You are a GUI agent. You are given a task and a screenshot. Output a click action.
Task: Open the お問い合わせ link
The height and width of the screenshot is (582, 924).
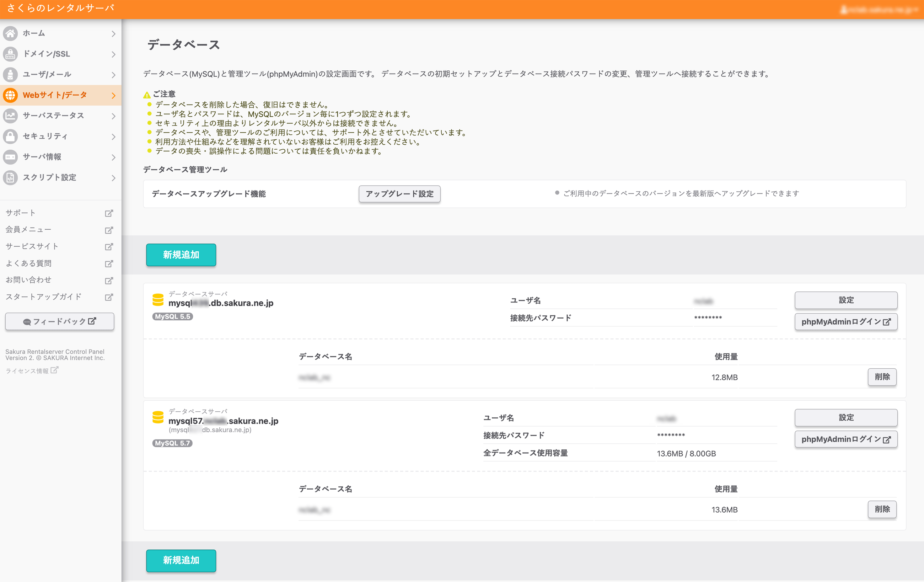28,280
